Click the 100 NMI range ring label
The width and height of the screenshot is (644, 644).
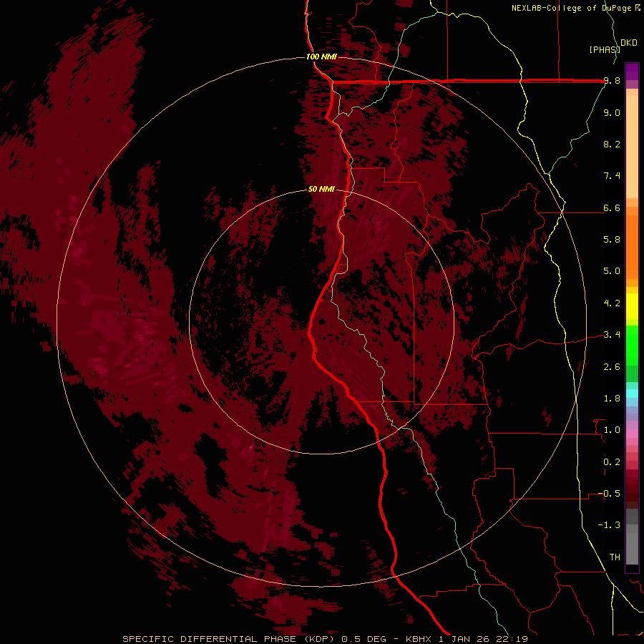pyautogui.click(x=321, y=57)
